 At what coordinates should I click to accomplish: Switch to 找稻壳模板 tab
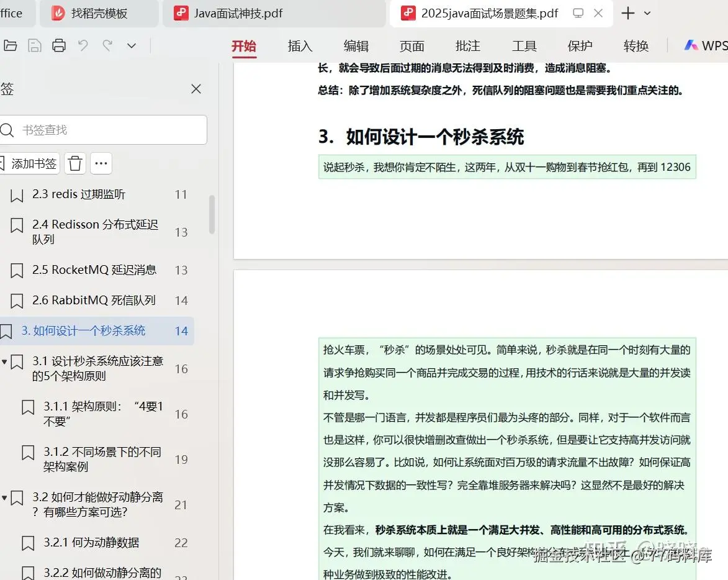[99, 14]
